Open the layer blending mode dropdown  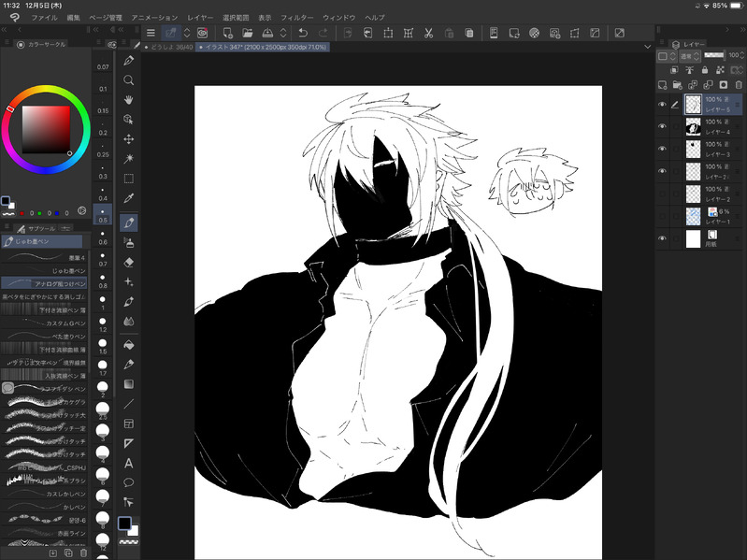(690, 56)
